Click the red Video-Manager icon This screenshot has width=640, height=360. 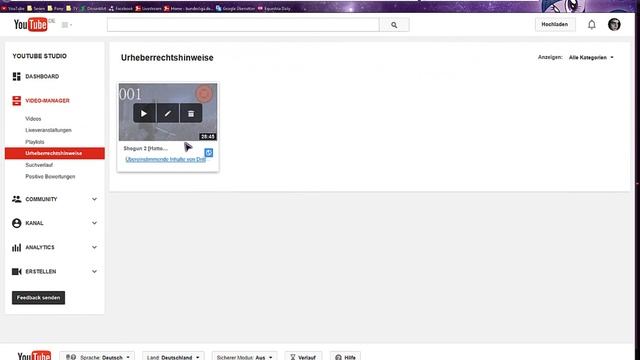[16, 100]
